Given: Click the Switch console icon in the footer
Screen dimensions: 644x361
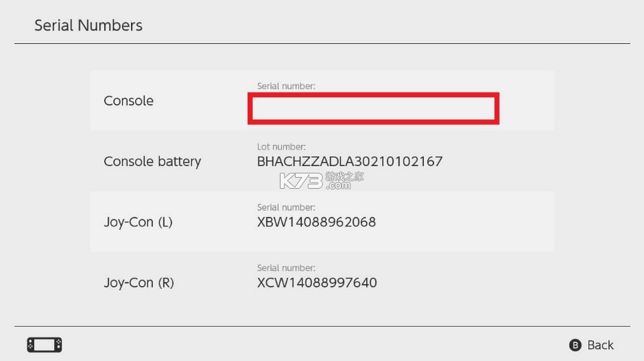Looking at the screenshot, I should pyautogui.click(x=45, y=345).
